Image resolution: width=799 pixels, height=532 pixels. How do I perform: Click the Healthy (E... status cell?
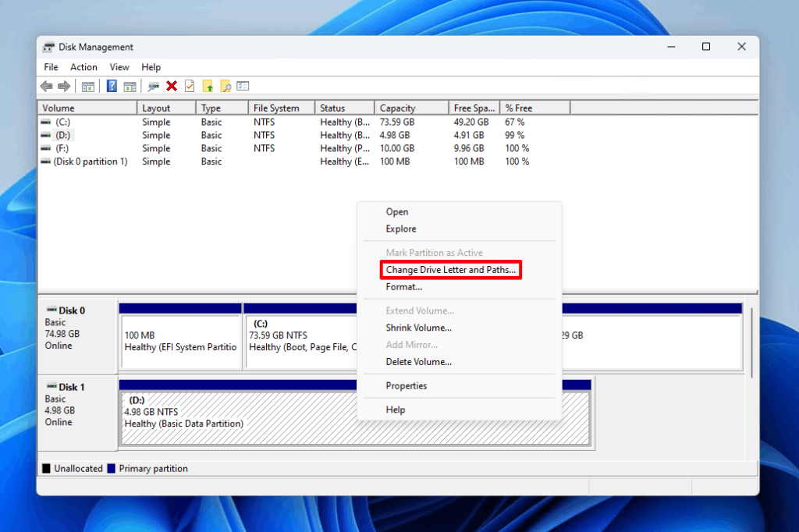tap(345, 161)
